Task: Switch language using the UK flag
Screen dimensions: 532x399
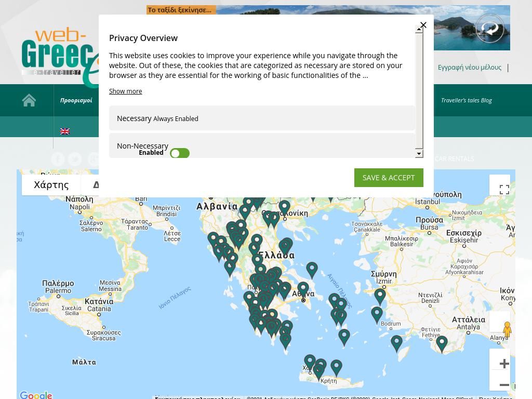Action: 65,131
